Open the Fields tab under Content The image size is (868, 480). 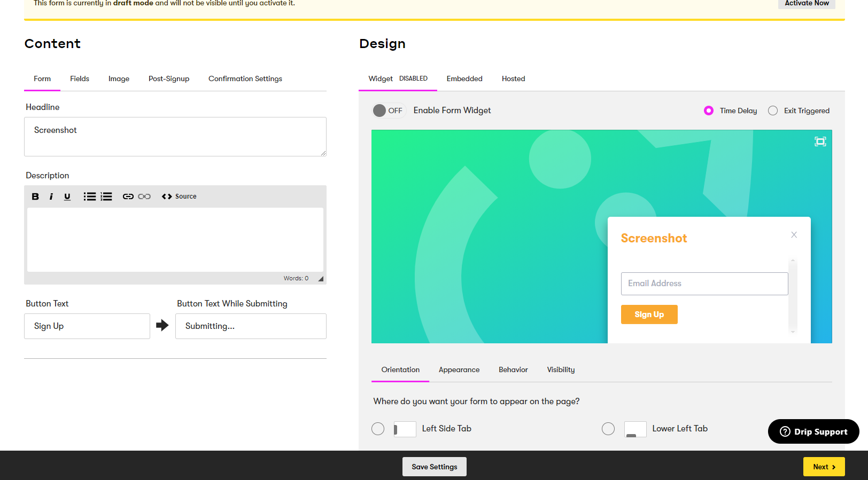[80, 78]
